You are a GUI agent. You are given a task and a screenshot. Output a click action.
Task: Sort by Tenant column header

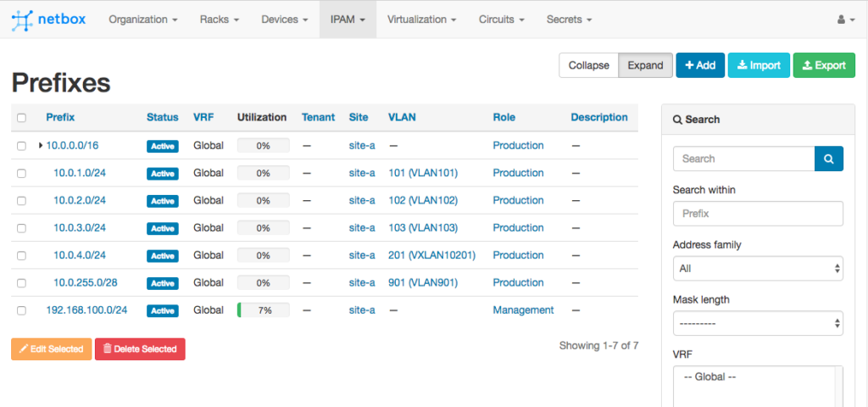tap(319, 117)
